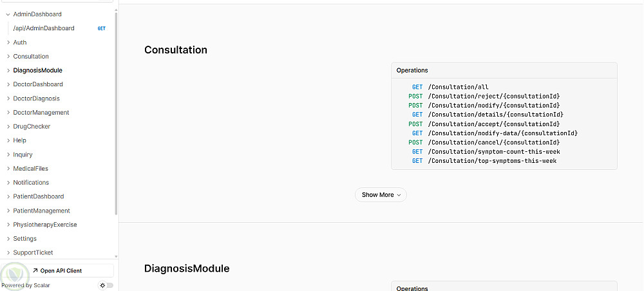Expand the SupportTicket chevron icon
This screenshot has width=644, height=291.
coord(8,253)
